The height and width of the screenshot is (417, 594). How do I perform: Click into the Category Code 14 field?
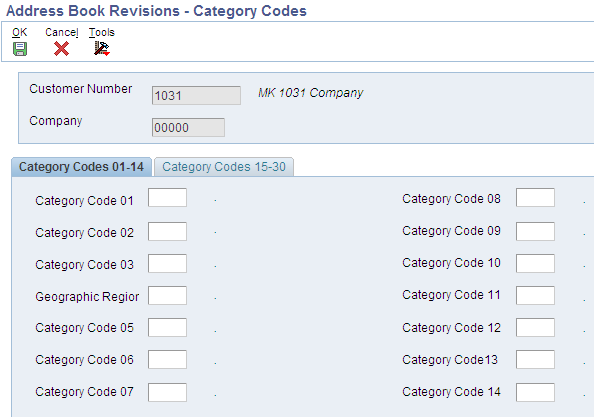(535, 392)
